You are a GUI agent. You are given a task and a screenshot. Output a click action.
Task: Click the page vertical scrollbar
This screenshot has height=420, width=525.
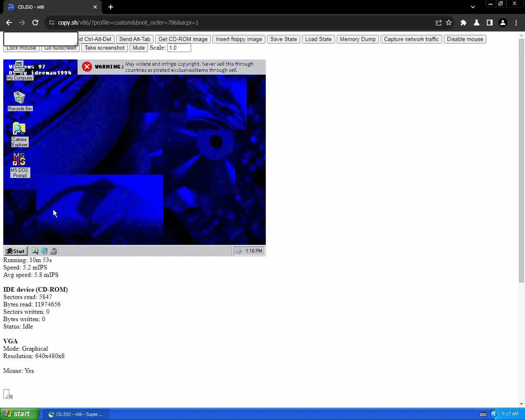521,160
